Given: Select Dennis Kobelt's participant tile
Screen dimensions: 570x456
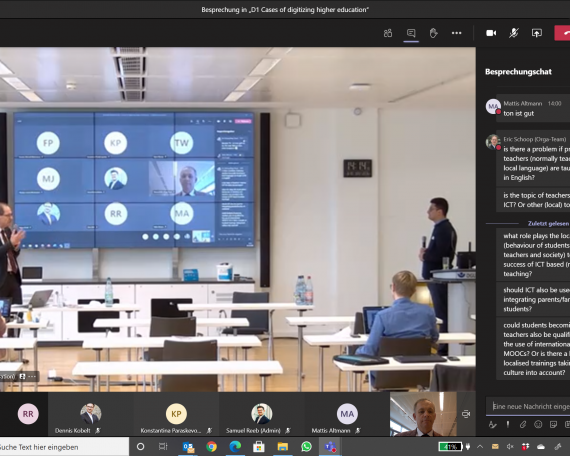Looking at the screenshot, I should [x=91, y=414].
